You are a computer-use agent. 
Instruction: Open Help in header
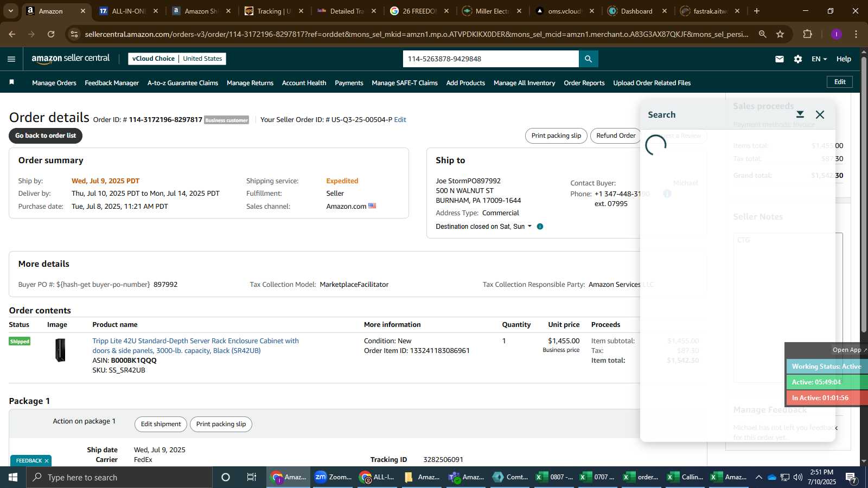(x=844, y=59)
